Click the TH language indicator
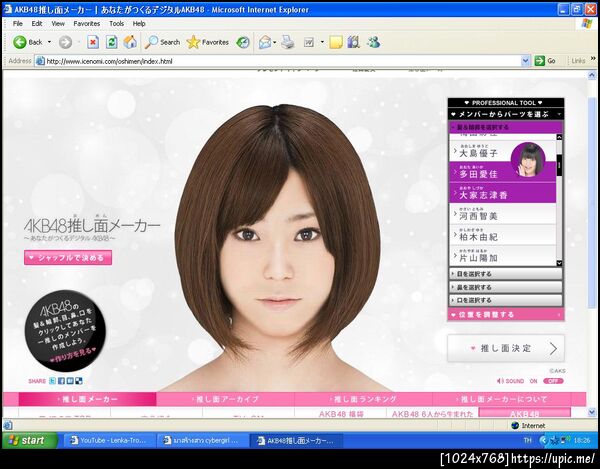Viewport: 600px width, 469px height. click(527, 441)
